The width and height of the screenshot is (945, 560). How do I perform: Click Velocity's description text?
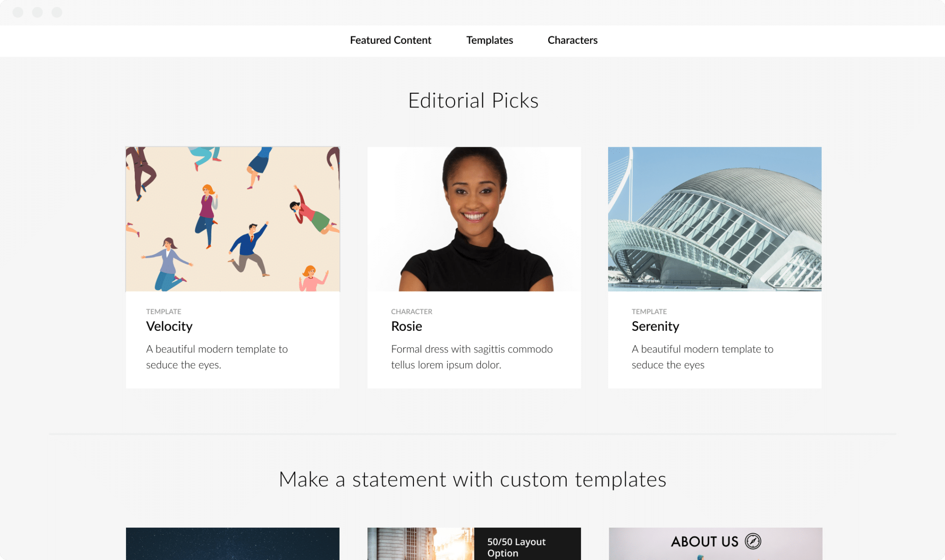pyautogui.click(x=217, y=357)
